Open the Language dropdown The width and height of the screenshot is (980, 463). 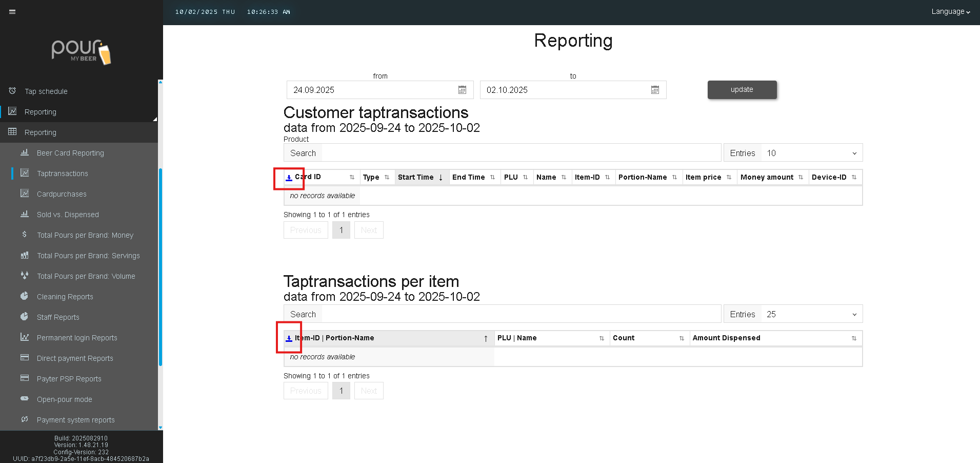click(950, 12)
